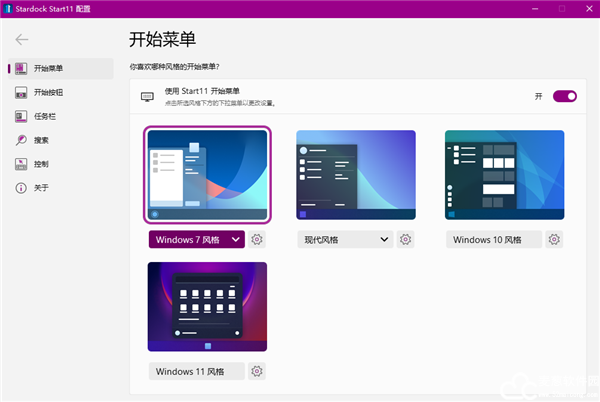The image size is (600, 402).
Task: Click the 开始菜单 sidebar icon
Action: pyautogui.click(x=21, y=68)
